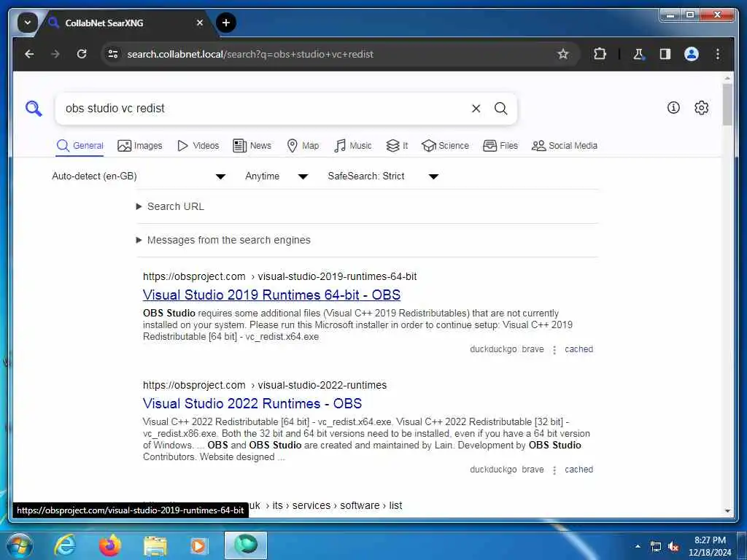Switch to Social Media category

(565, 146)
